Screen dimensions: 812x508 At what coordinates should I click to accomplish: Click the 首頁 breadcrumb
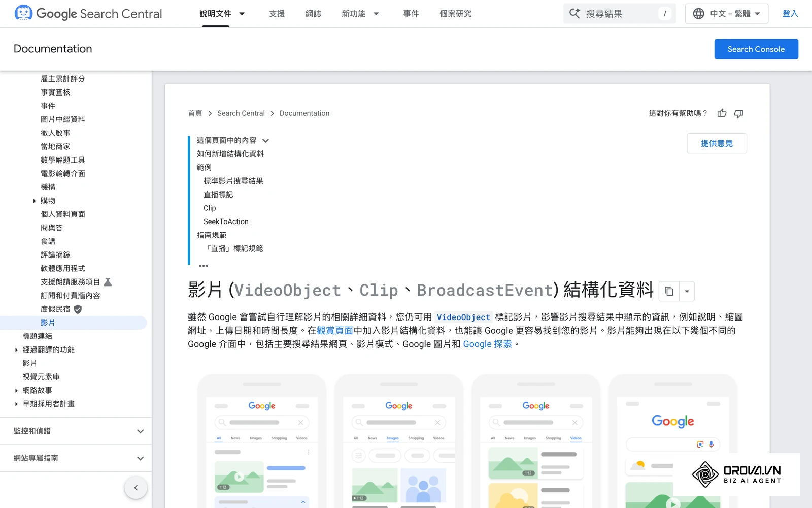tap(195, 113)
